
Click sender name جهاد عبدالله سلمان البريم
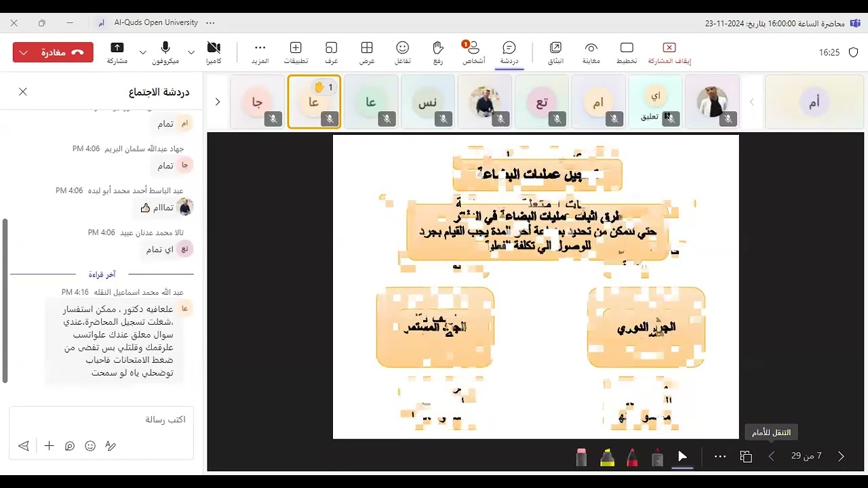tap(144, 148)
